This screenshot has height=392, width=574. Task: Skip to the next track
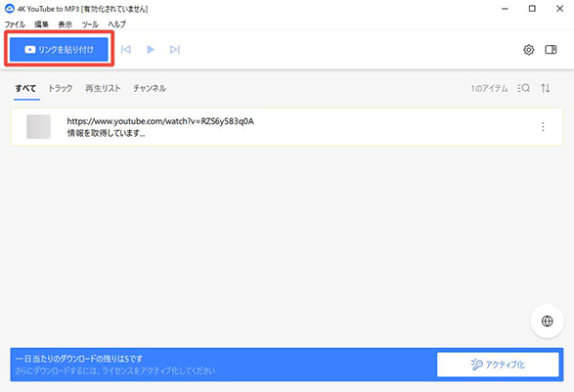coord(175,50)
